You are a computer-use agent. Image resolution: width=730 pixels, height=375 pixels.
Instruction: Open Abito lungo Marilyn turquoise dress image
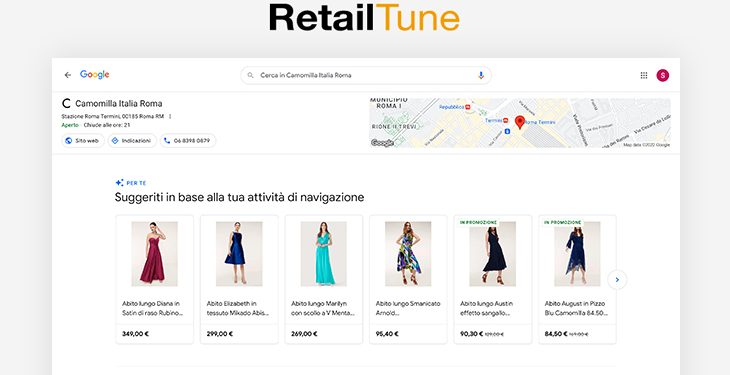point(324,253)
